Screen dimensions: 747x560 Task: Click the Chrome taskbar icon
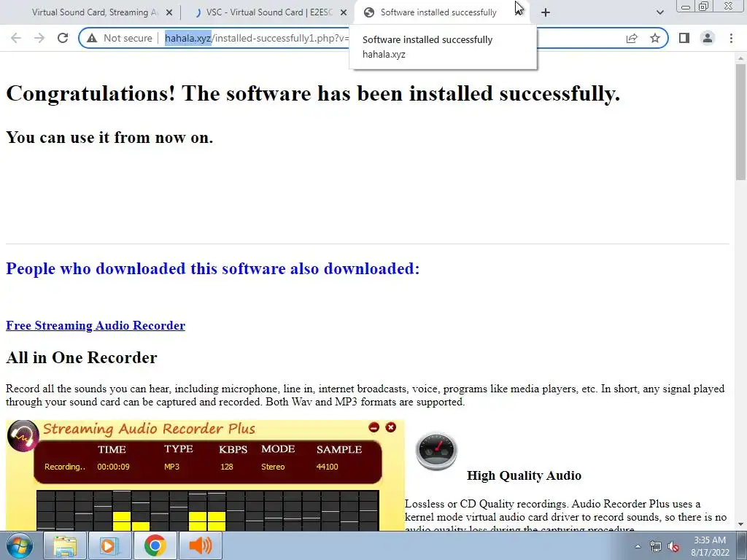(155, 545)
